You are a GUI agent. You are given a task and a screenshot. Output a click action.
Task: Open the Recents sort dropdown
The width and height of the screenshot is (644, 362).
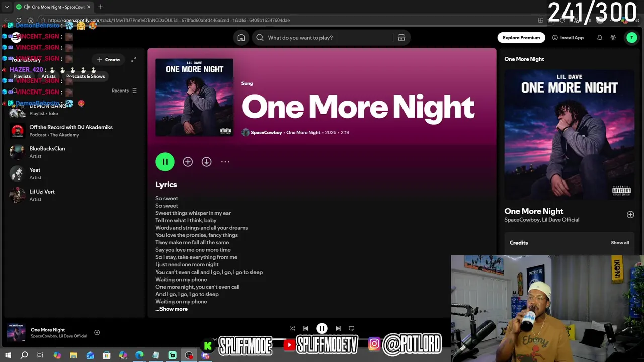124,91
